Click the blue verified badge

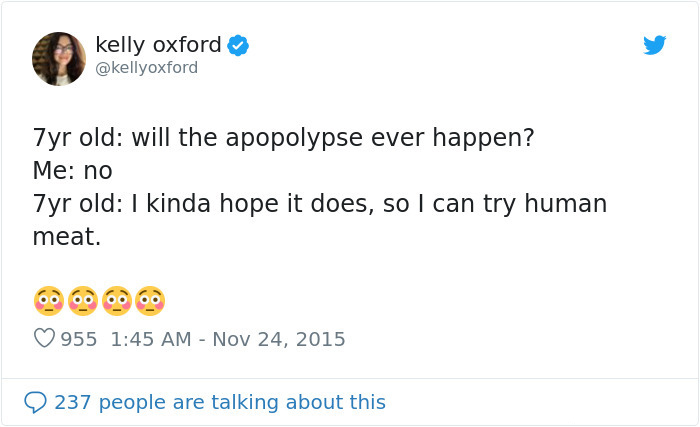[x=238, y=45]
